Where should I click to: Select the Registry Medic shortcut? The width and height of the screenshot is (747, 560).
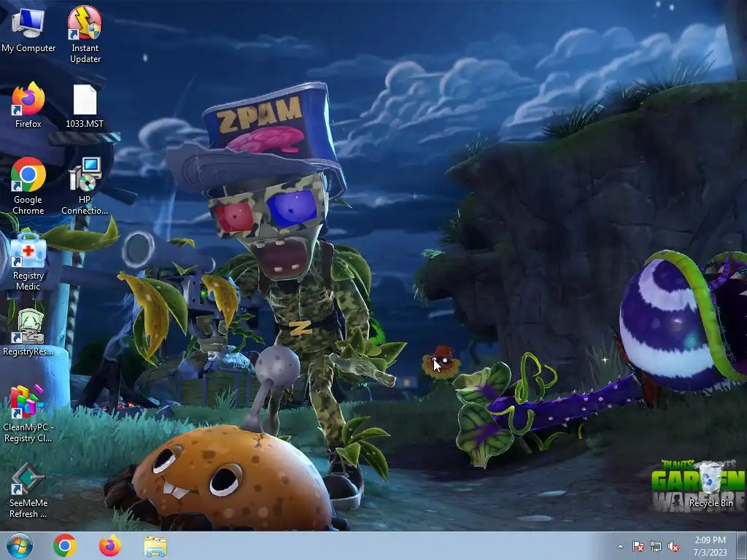28,262
